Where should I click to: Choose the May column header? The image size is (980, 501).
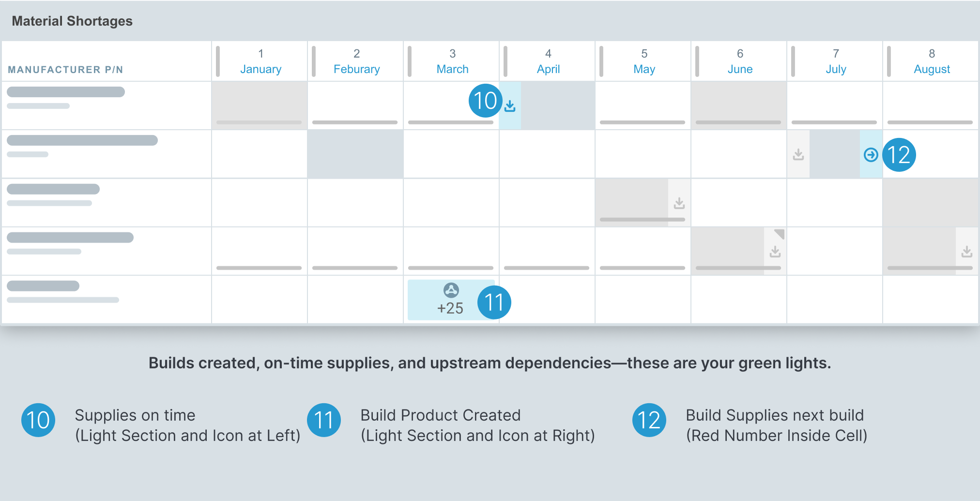coord(644,61)
